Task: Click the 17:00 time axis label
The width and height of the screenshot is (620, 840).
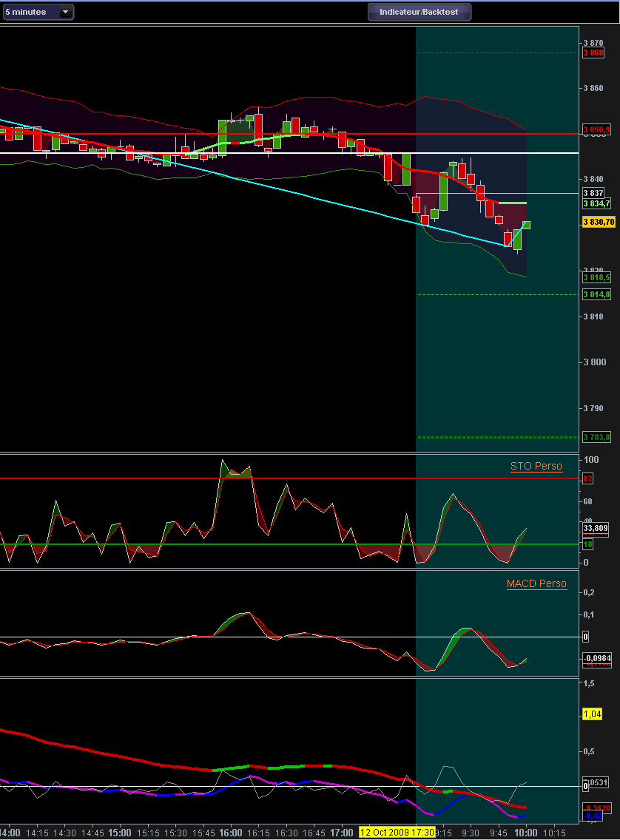Action: point(341,833)
